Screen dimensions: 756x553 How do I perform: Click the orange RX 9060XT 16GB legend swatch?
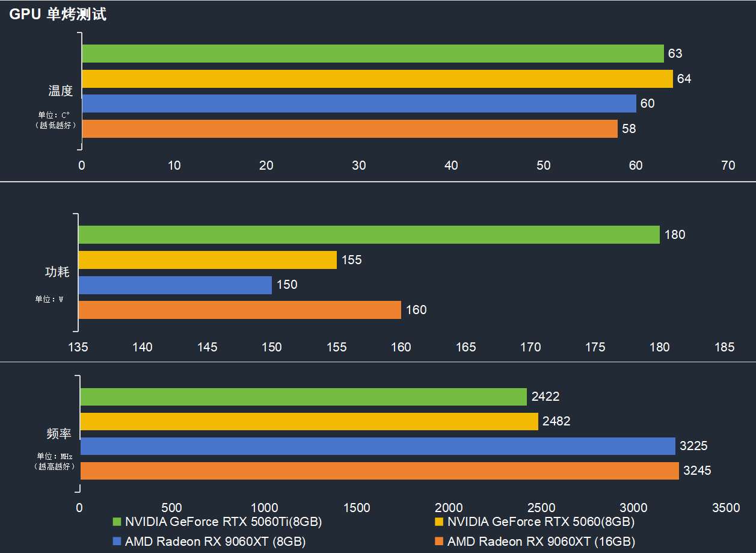click(439, 542)
